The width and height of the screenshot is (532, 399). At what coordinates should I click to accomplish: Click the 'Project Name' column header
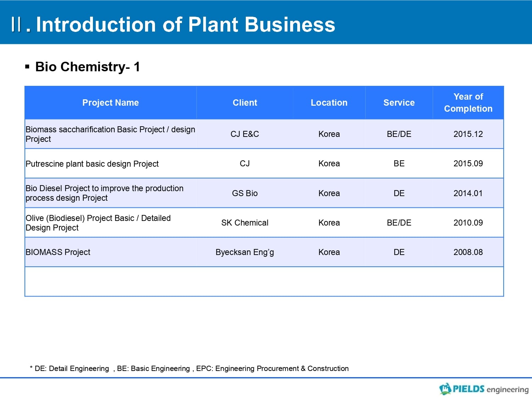pyautogui.click(x=111, y=102)
